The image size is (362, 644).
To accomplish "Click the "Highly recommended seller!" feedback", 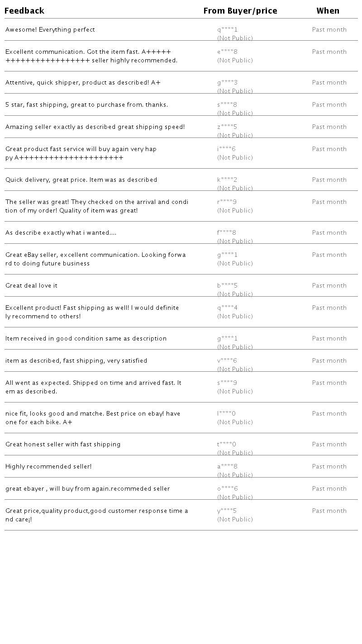I will point(48,467).
